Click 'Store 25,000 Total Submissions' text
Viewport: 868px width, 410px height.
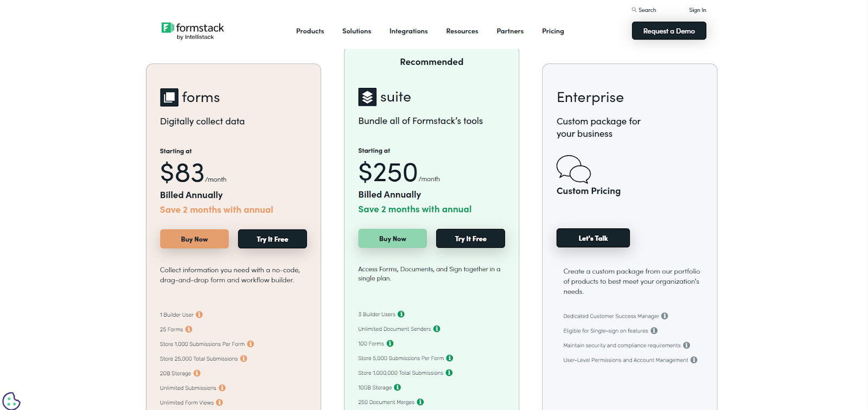[199, 359]
